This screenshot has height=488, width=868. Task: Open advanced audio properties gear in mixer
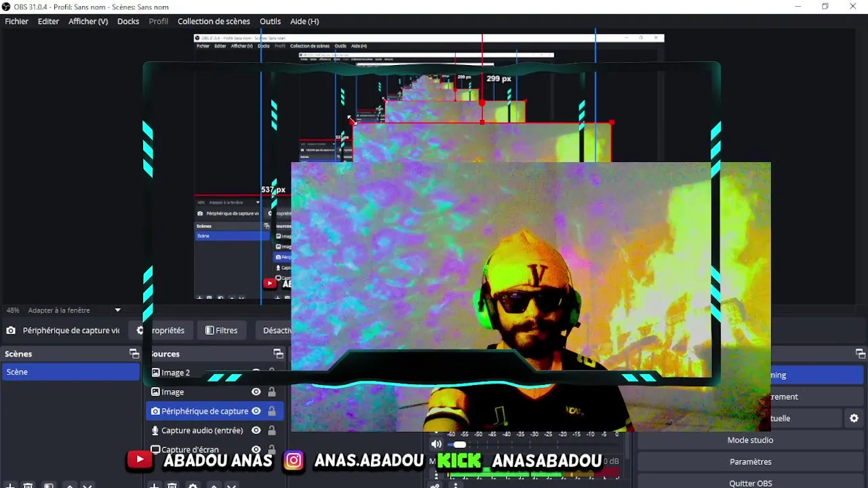tap(435, 485)
